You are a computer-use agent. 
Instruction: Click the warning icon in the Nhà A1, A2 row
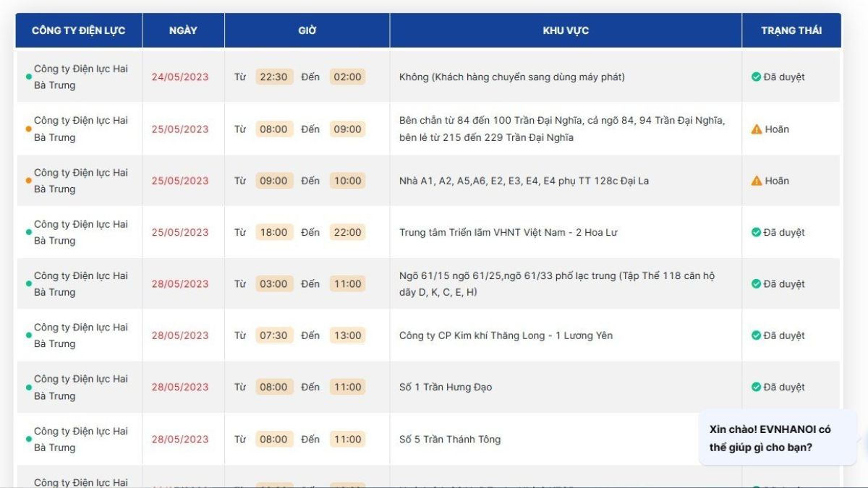point(757,181)
